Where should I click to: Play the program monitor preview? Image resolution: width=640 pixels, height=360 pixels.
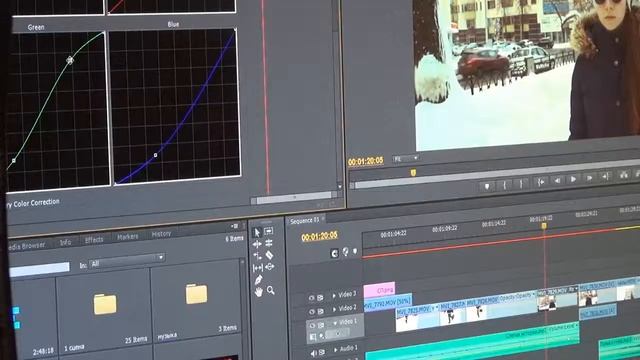click(x=573, y=179)
